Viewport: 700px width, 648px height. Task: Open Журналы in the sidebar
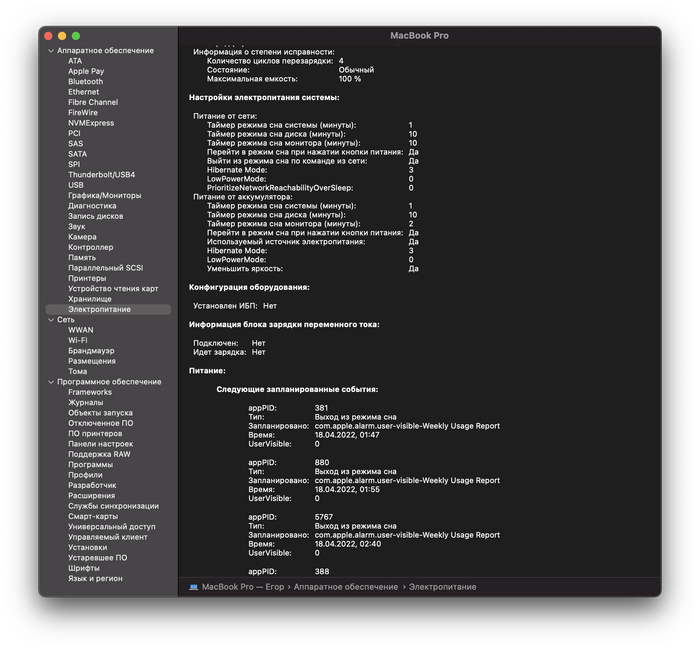(86, 403)
